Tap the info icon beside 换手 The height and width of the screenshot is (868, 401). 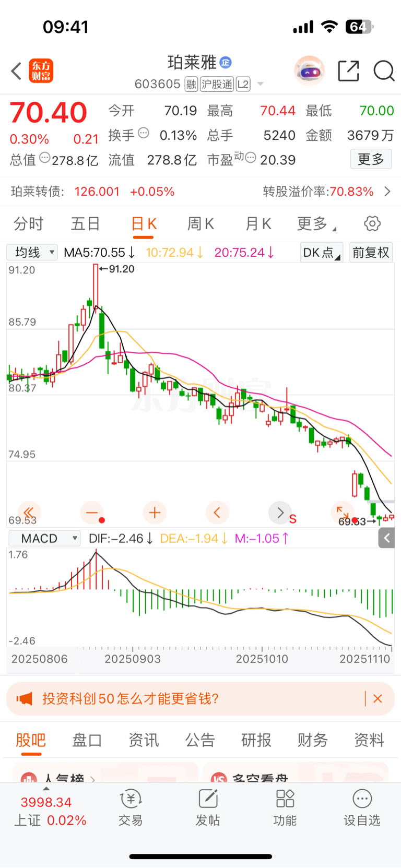pos(144,133)
